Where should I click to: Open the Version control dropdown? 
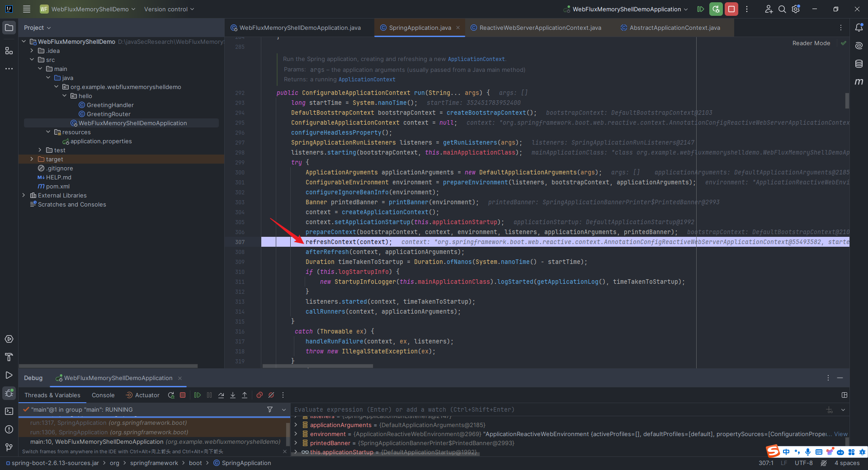pyautogui.click(x=169, y=9)
